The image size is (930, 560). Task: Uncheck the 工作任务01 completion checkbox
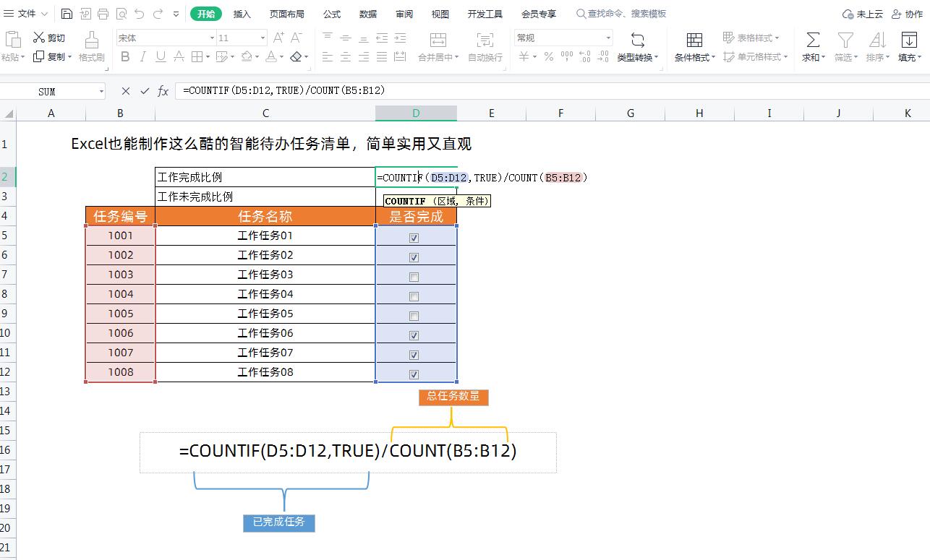(x=414, y=236)
